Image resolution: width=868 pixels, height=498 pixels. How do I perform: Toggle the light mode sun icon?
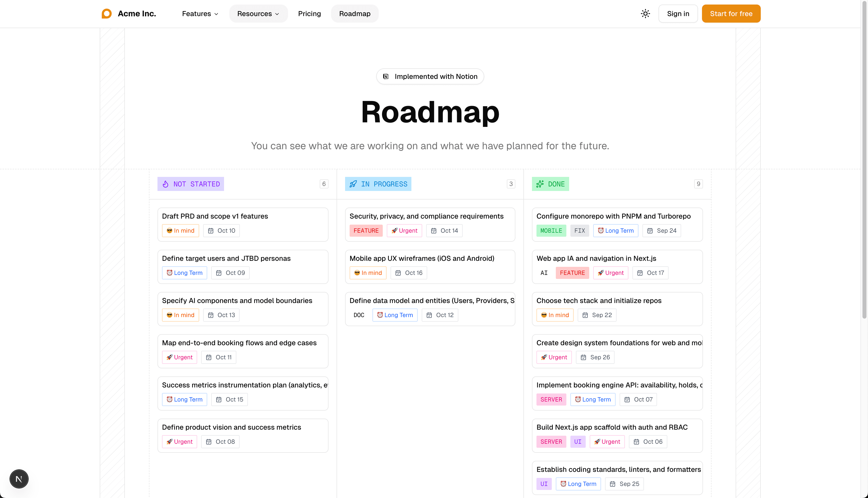coord(645,13)
